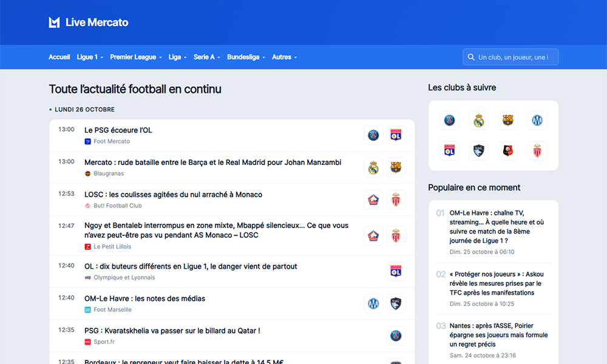The height and width of the screenshot is (364, 607).
Task: Click 'LUNDI 26 OCTOBRE' date heading
Action: (x=85, y=109)
